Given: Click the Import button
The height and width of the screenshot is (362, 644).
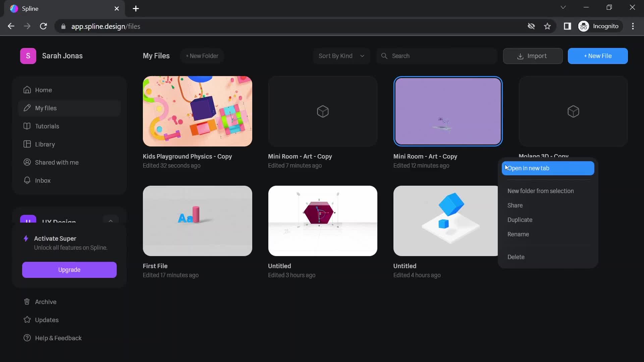Looking at the screenshot, I should 532,56.
